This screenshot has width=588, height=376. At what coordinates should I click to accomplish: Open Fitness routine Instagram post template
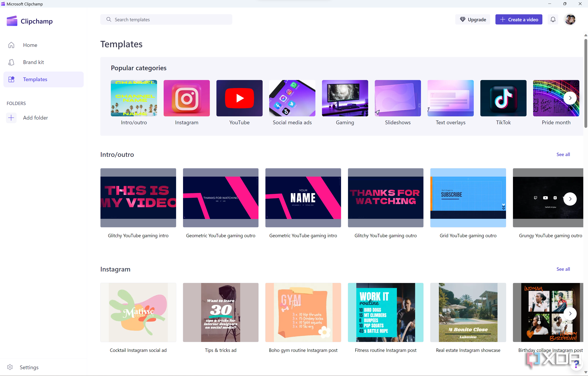coord(385,313)
